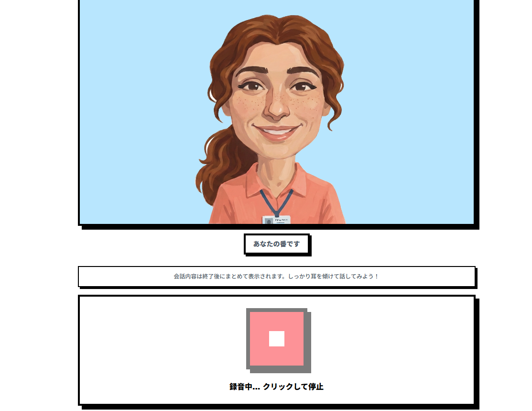Click the avatar's ID name badge

(x=276, y=220)
